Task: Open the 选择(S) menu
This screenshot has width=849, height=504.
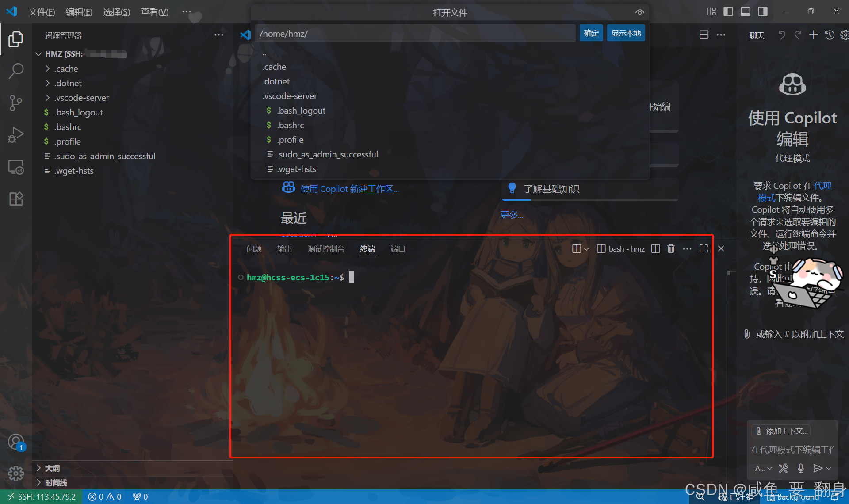Action: pyautogui.click(x=116, y=12)
